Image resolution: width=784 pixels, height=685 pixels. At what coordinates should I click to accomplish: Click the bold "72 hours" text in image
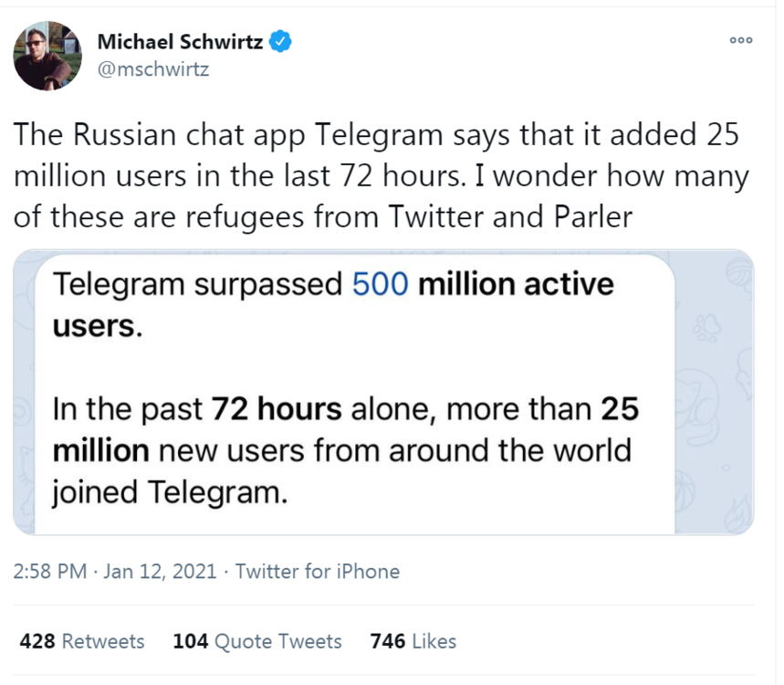pyautogui.click(x=276, y=409)
